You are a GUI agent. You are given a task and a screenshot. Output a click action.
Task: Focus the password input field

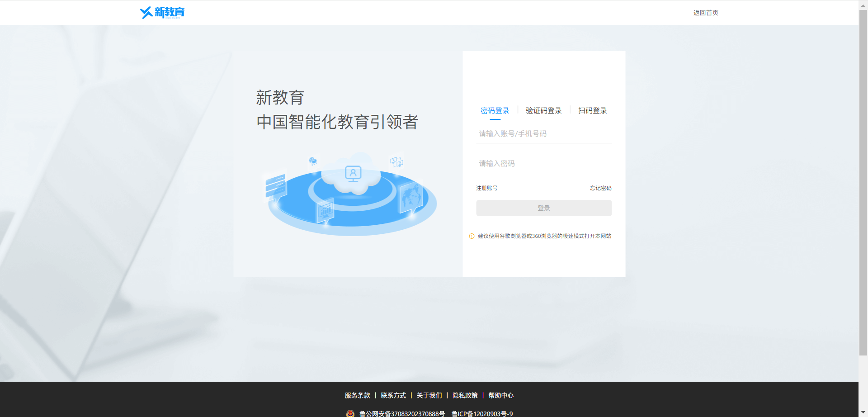tap(543, 164)
